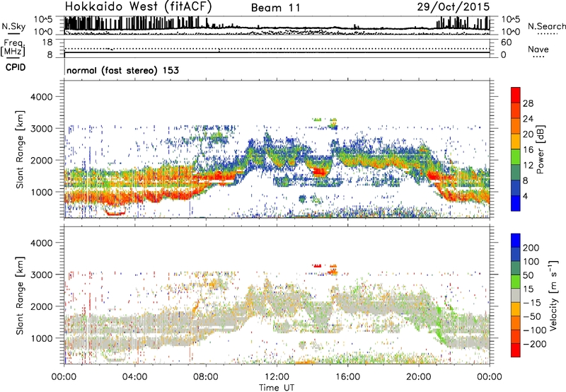Click '2000' tick of the power panel

pos(42,160)
